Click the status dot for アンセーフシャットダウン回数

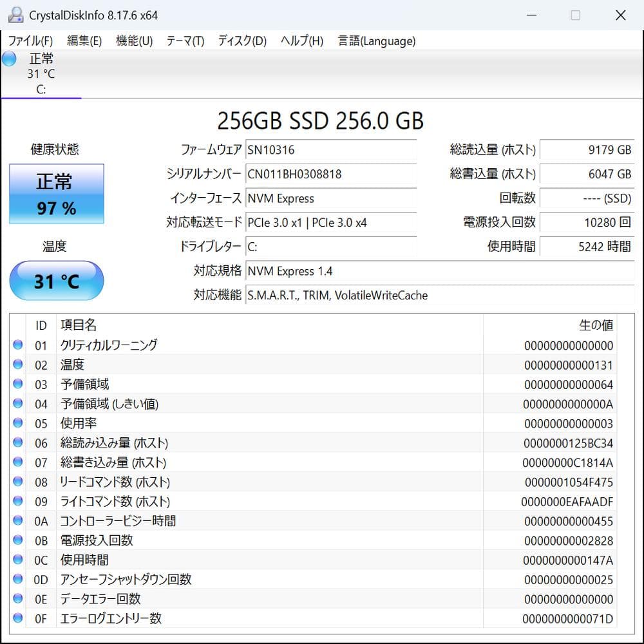(19, 580)
